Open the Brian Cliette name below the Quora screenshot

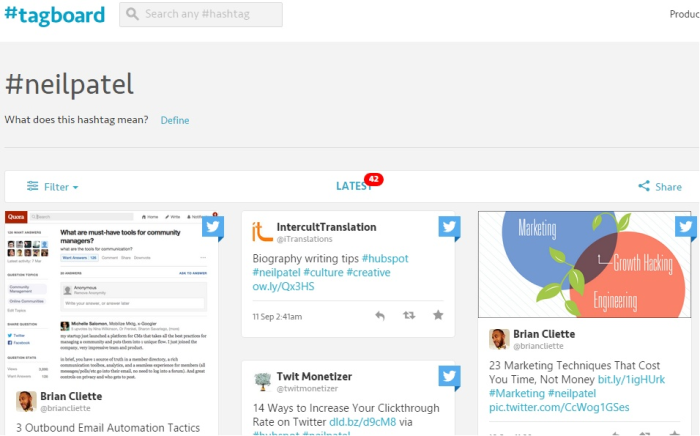click(x=71, y=396)
